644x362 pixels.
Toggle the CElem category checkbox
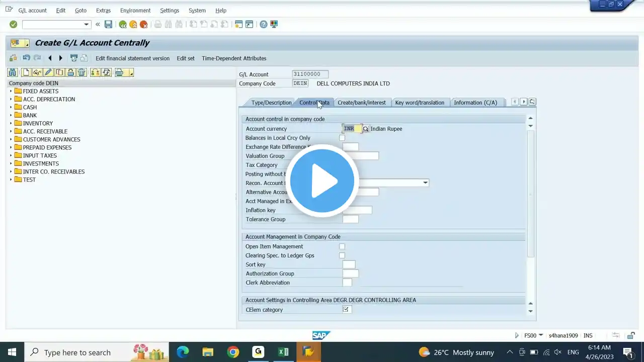pos(346,310)
